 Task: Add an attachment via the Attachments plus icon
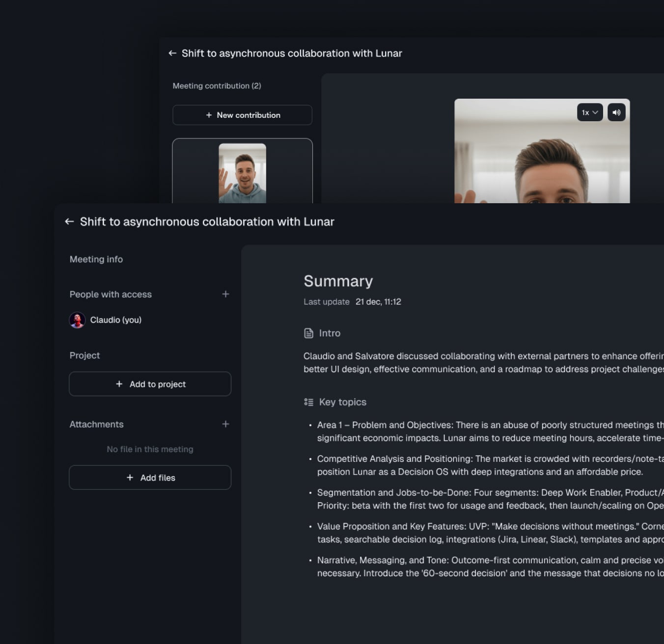coord(225,424)
